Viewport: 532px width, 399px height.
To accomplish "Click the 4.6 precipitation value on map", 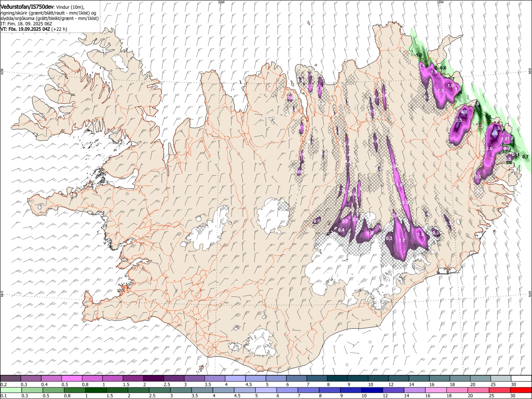I will [x=495, y=134].
